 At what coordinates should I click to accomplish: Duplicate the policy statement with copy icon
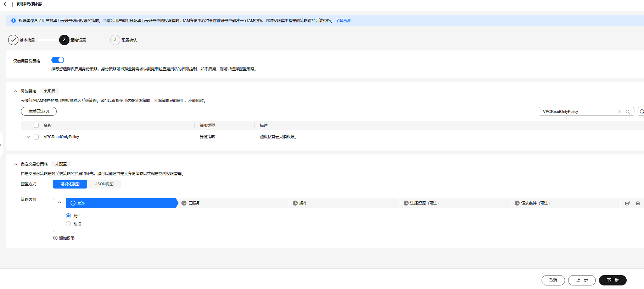point(627,203)
